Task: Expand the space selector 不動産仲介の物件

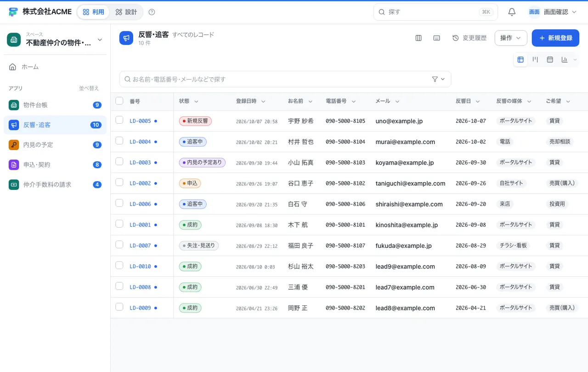Action: (55, 40)
